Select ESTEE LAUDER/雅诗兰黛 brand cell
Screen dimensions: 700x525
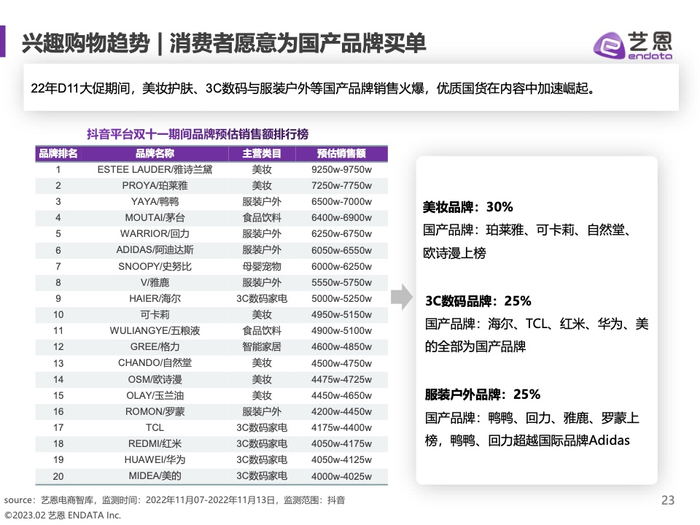[x=154, y=170]
